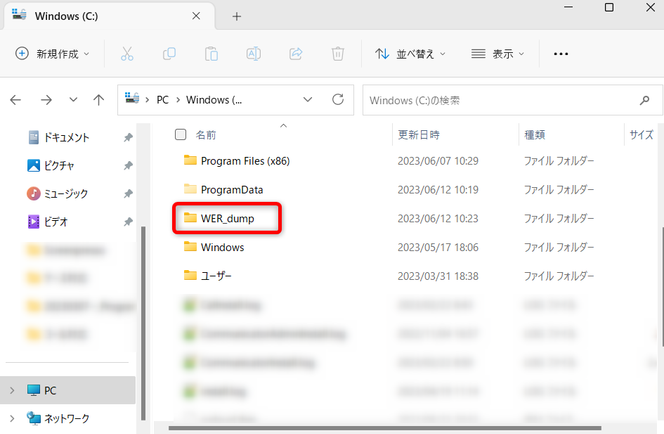Click the file list vertical scrollbar
664x434 pixels.
[661, 286]
